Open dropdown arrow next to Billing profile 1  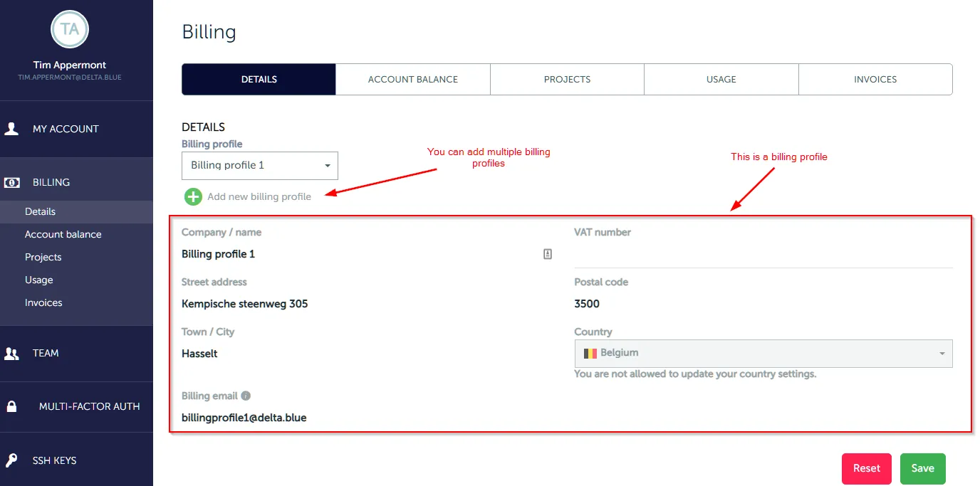328,166
